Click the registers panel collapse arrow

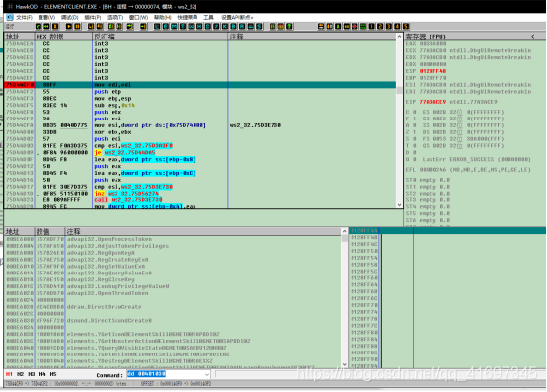coord(533,37)
